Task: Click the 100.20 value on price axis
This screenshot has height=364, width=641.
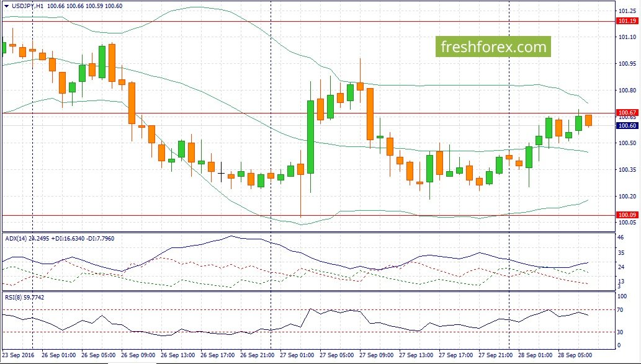Action: tap(627, 196)
